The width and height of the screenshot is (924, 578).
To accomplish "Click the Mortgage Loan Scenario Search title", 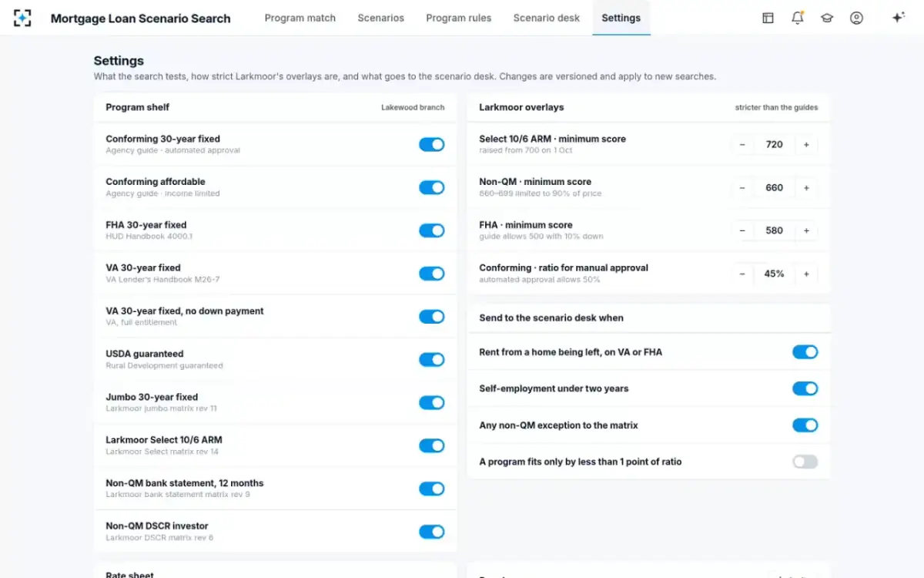I will (140, 18).
